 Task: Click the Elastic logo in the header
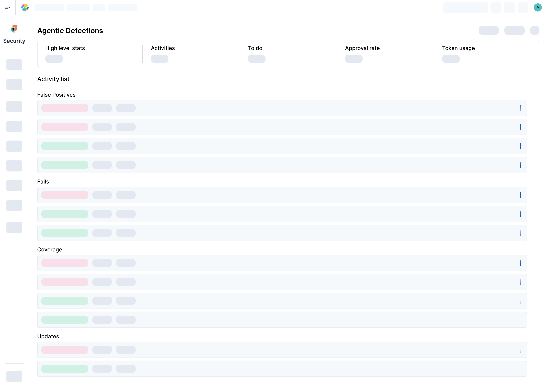25,7
